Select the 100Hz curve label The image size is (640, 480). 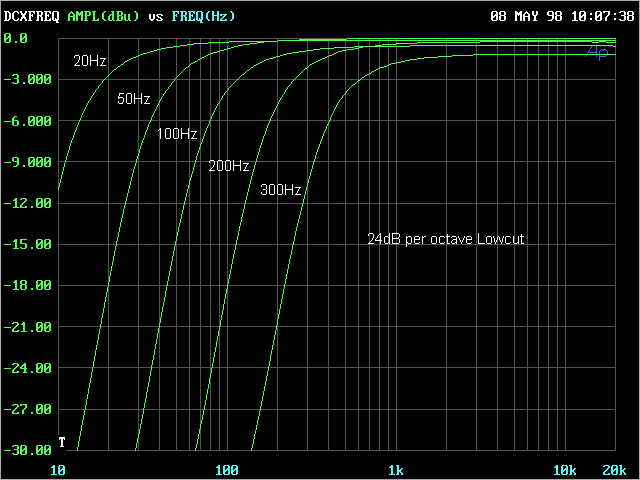(177, 133)
